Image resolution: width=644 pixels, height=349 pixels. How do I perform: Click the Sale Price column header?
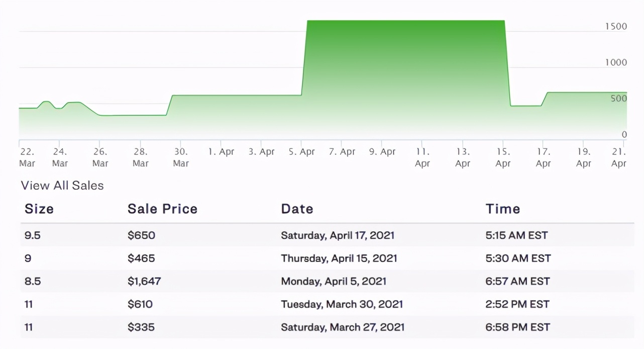click(x=162, y=209)
